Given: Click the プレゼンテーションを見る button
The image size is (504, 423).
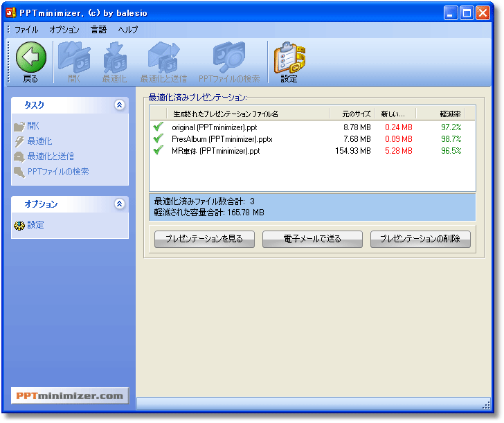Looking at the screenshot, I should (x=204, y=239).
